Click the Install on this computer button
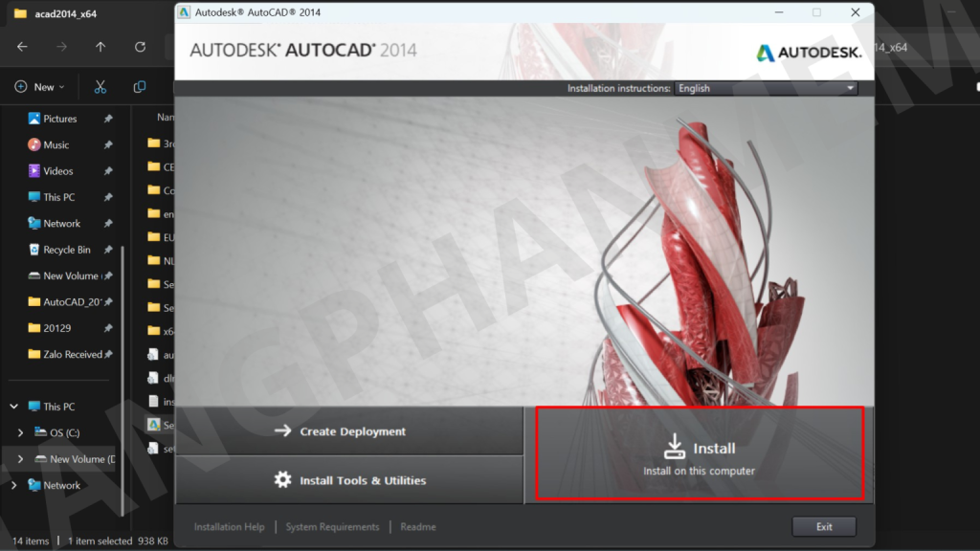 click(699, 453)
